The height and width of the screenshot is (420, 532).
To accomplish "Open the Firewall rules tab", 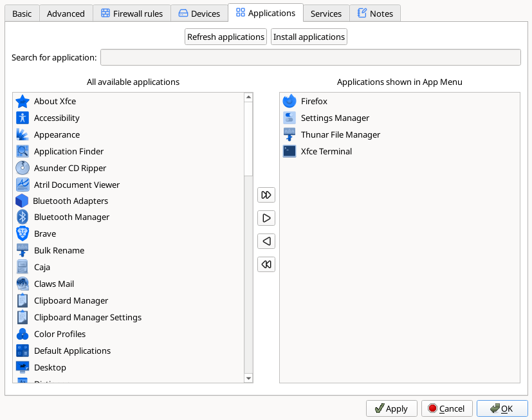I will pos(132,14).
